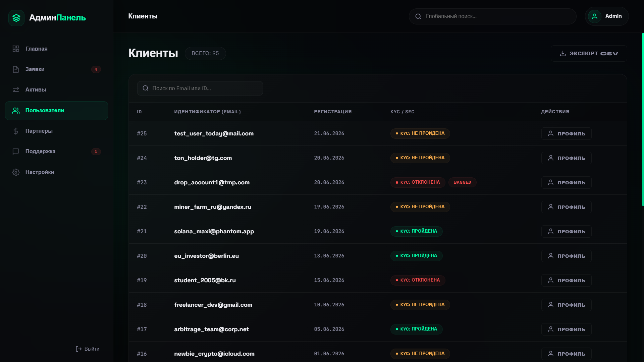Open the Заявки section
Image resolution: width=644 pixels, height=362 pixels.
point(56,69)
